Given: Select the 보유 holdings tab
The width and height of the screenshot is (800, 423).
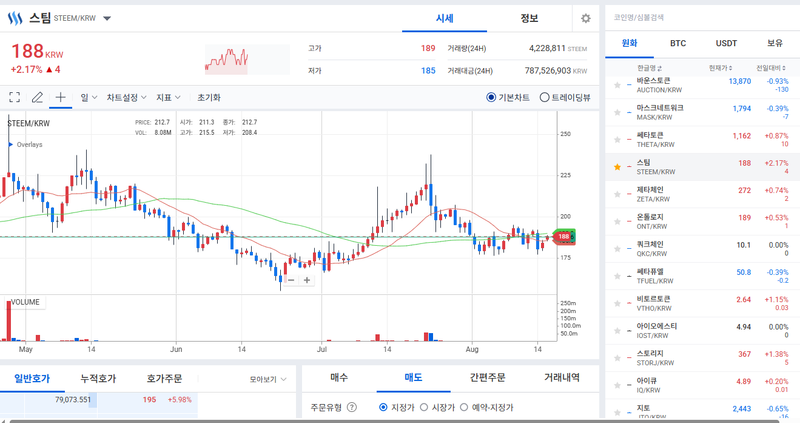Looking at the screenshot, I should 774,43.
